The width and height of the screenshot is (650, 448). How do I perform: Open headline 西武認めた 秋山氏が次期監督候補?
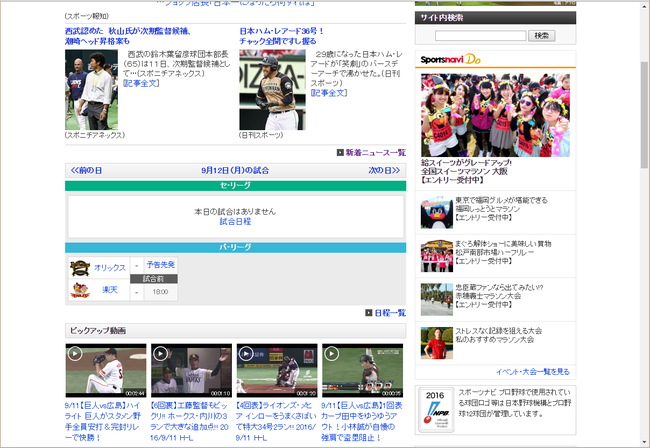[128, 36]
